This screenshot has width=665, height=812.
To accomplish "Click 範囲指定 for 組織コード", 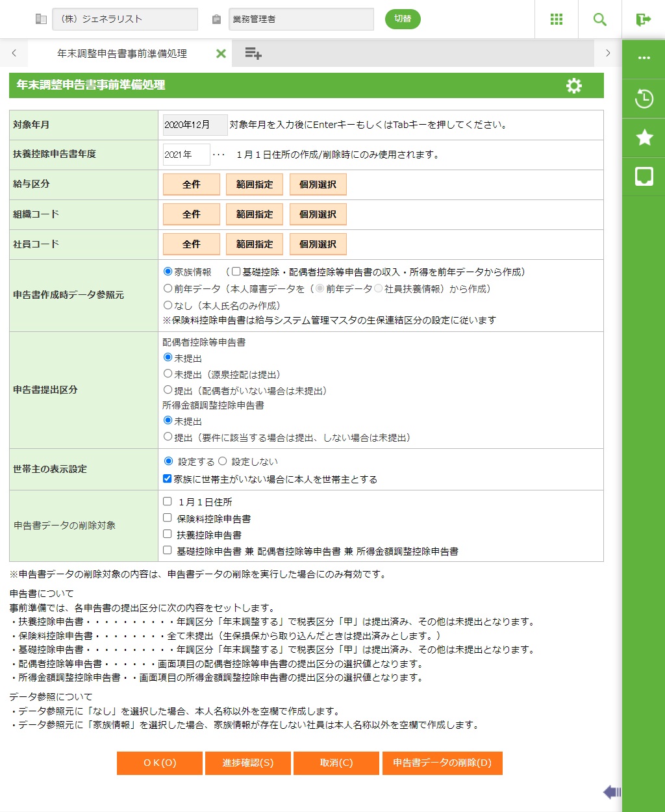I will (x=255, y=214).
